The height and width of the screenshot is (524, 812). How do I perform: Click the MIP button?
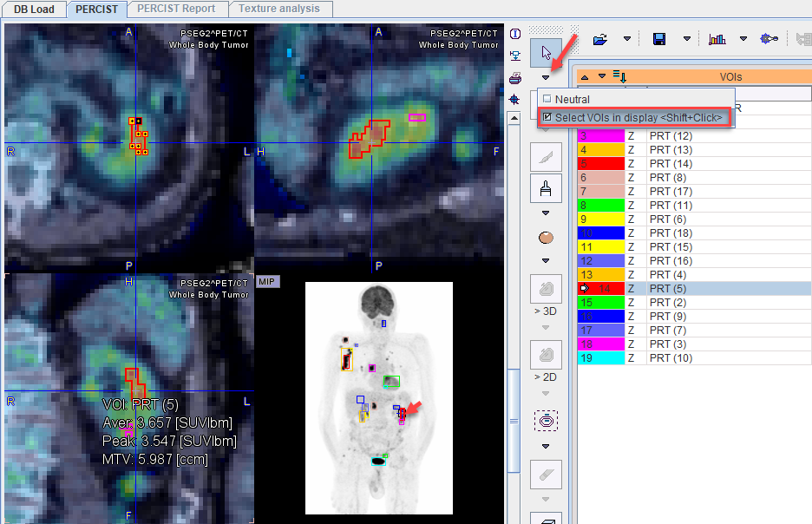[266, 282]
